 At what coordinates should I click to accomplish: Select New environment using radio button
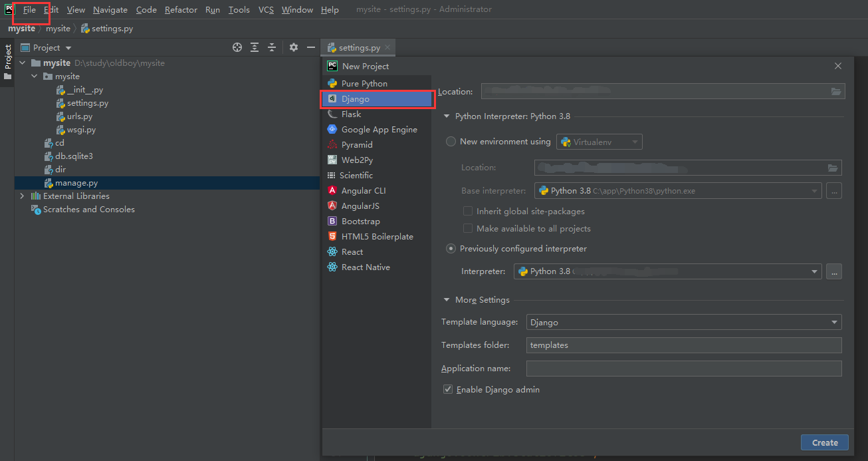pyautogui.click(x=451, y=141)
